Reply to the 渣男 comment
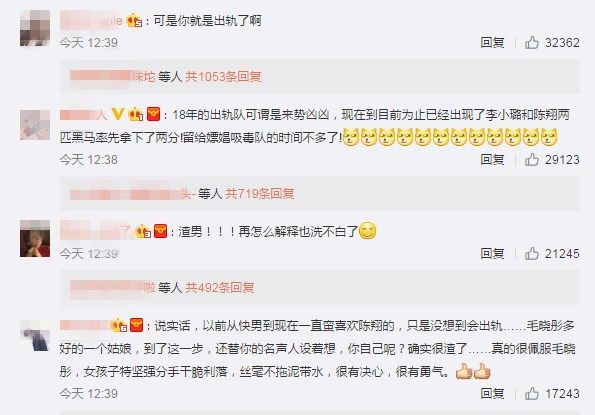The image size is (595, 415). 492,253
